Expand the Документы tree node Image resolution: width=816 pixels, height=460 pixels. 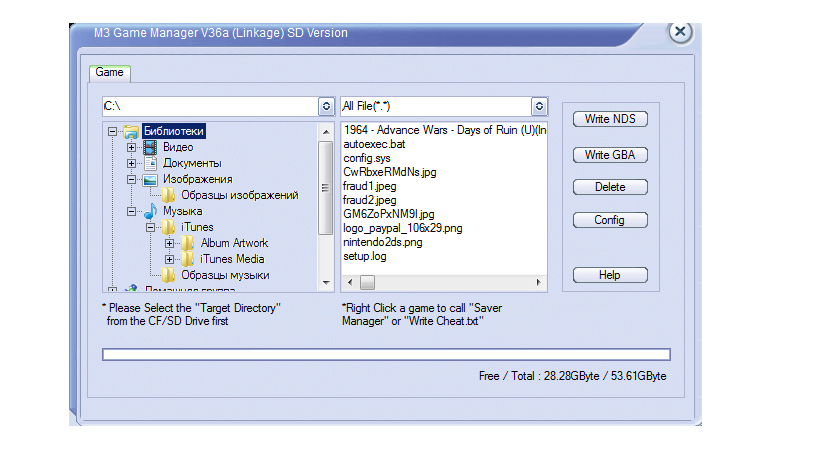tap(131, 163)
